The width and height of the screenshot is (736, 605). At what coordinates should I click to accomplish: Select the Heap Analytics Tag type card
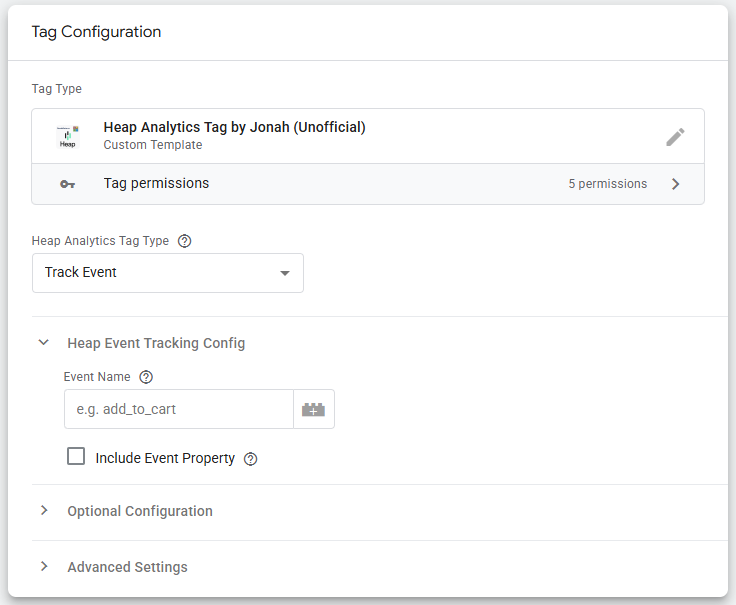coord(368,136)
